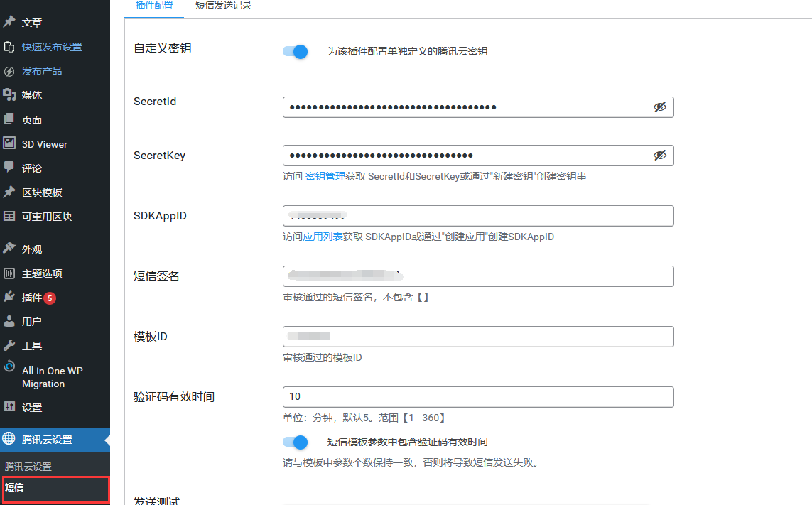812x505 pixels.
Task: Select the 插件配置 tab
Action: coord(153,6)
